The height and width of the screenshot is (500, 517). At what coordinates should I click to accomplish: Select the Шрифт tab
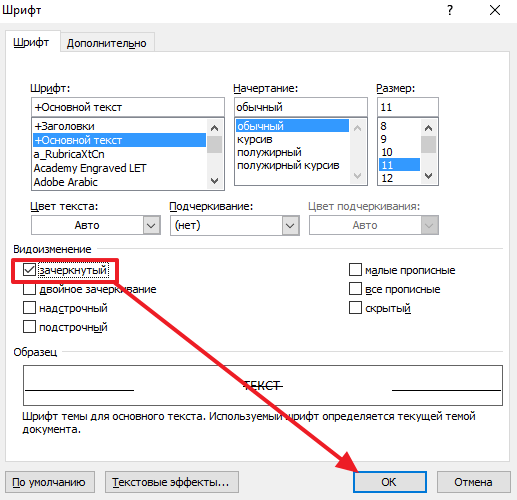pyautogui.click(x=31, y=42)
